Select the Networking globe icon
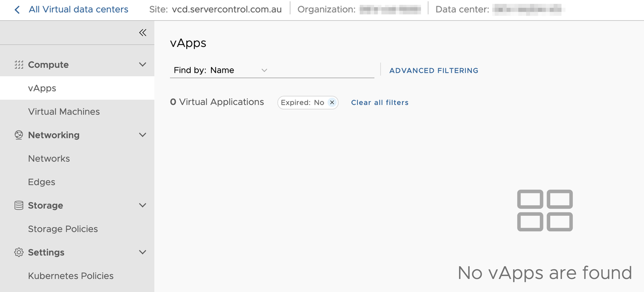This screenshot has height=292, width=644. 19,135
